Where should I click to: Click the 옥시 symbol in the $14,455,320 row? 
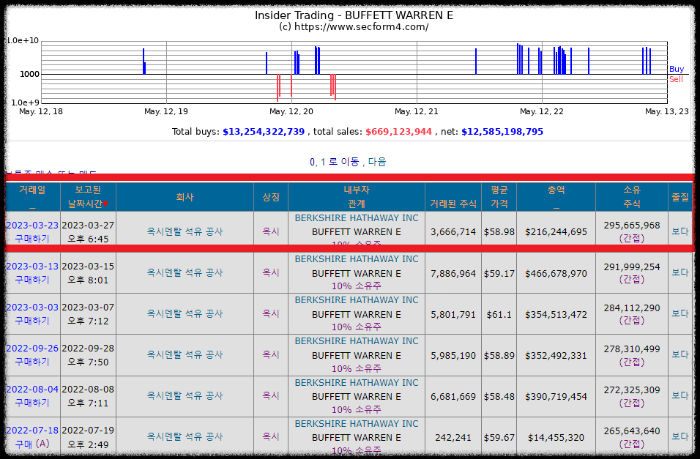point(271,437)
